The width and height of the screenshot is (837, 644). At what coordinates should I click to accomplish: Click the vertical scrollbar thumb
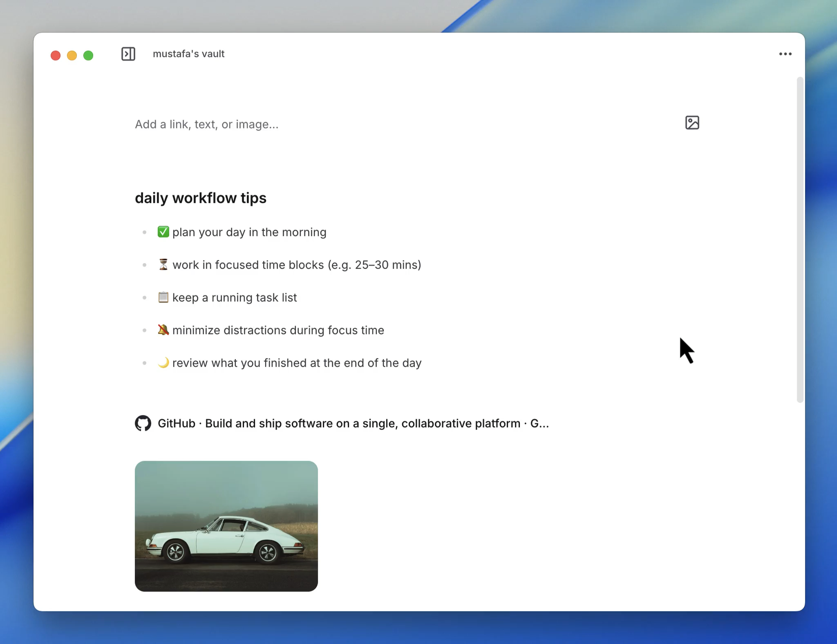click(x=800, y=239)
